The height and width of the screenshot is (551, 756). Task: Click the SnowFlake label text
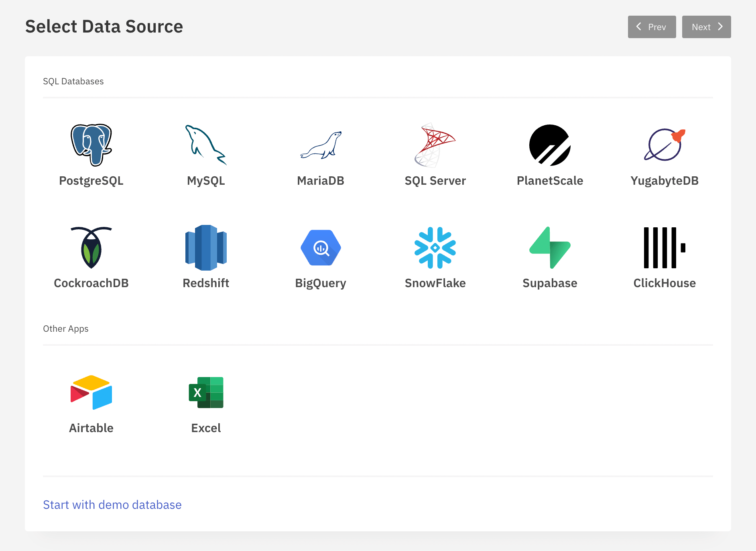pyautogui.click(x=435, y=283)
